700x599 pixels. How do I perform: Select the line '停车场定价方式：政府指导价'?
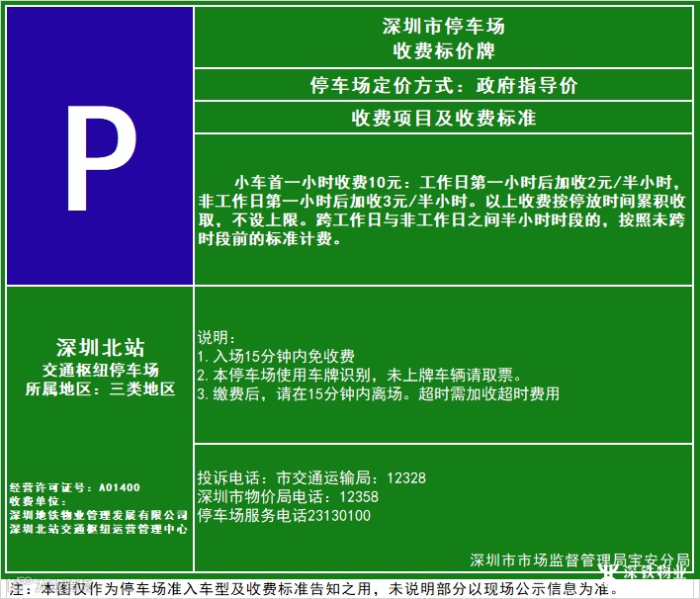[x=443, y=85]
